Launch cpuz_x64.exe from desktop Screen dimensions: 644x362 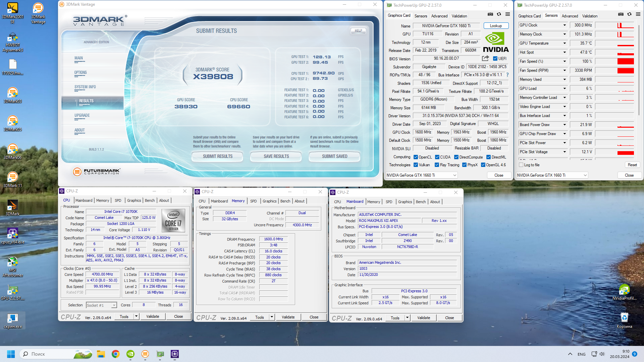click(x=12, y=236)
